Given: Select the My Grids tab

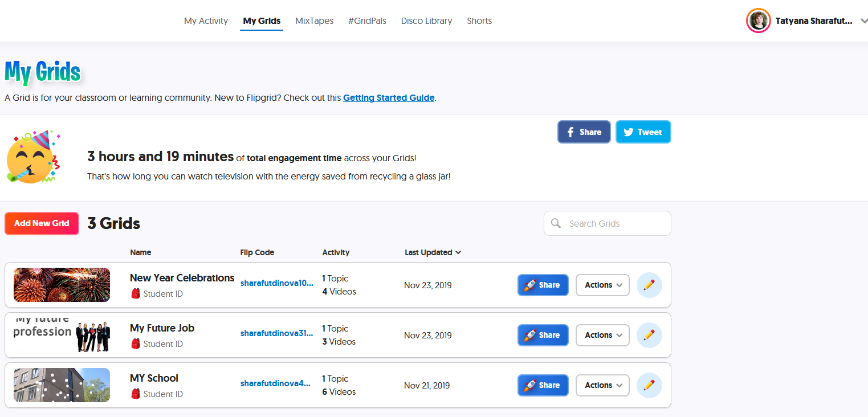Looking at the screenshot, I should click(x=262, y=21).
